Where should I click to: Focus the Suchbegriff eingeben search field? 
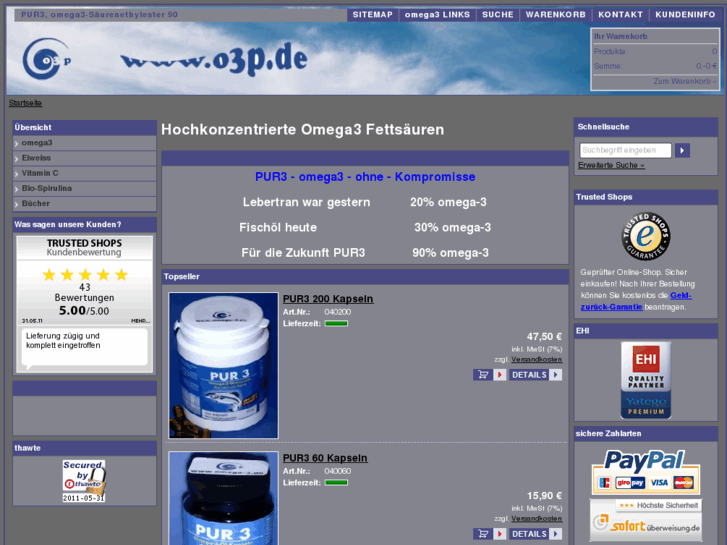point(625,150)
